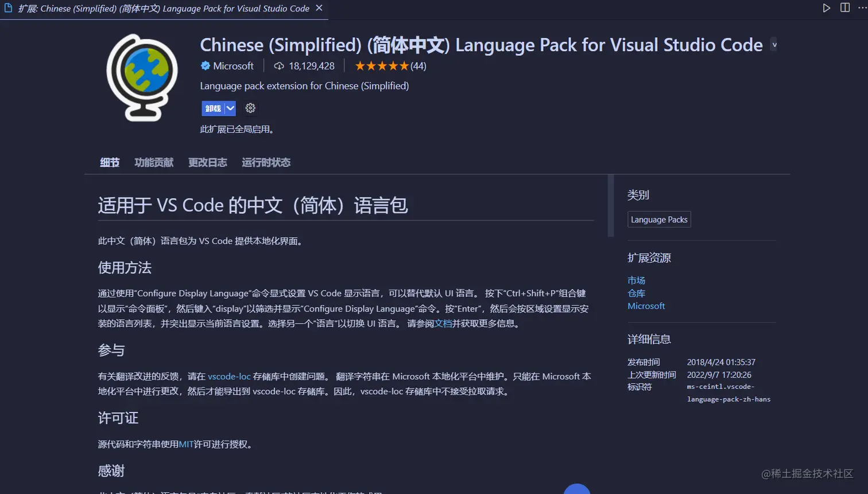Click the small v badge beside title
This screenshot has height=494, width=868.
click(x=774, y=45)
